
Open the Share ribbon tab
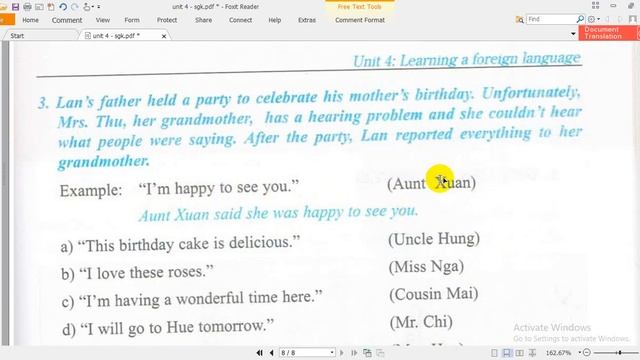pos(203,20)
